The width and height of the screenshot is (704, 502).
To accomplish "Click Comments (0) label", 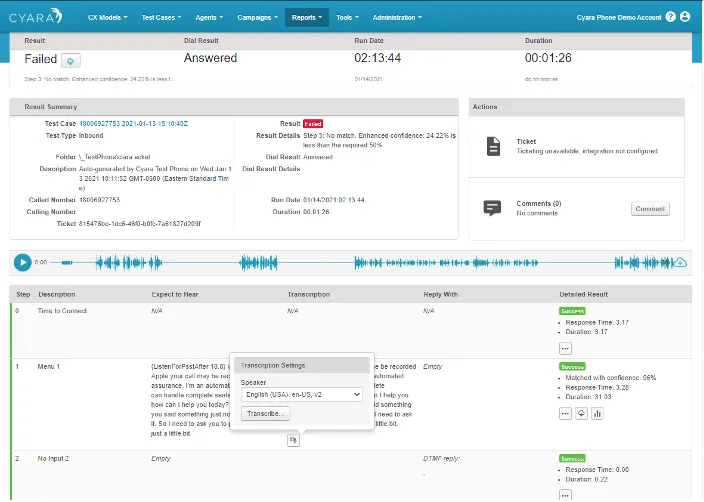I will click(x=539, y=203).
